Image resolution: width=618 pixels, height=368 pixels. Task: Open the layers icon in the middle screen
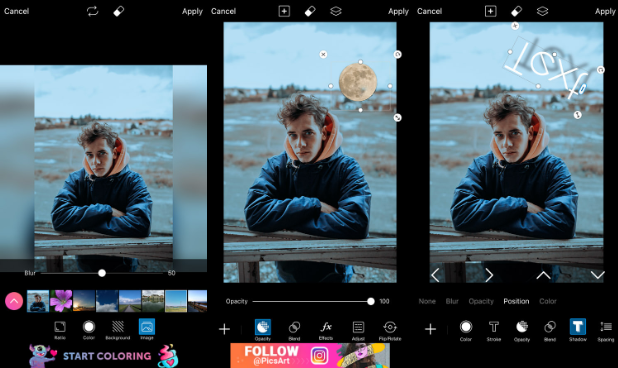336,11
